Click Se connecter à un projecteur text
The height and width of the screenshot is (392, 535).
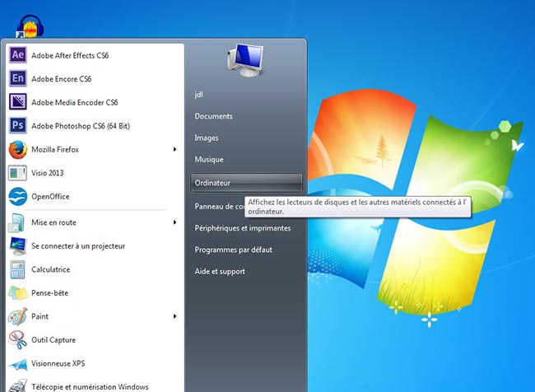pyautogui.click(x=78, y=246)
